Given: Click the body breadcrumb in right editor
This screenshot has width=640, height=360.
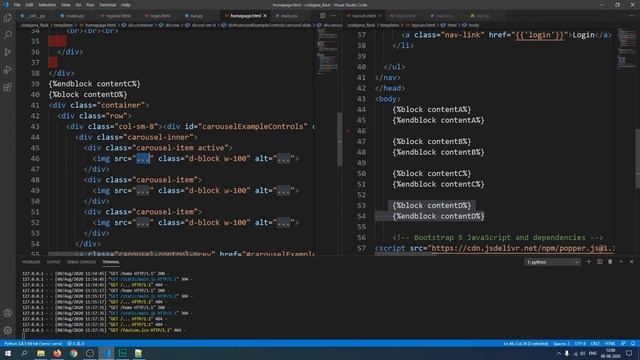Looking at the screenshot, I should (x=471, y=25).
